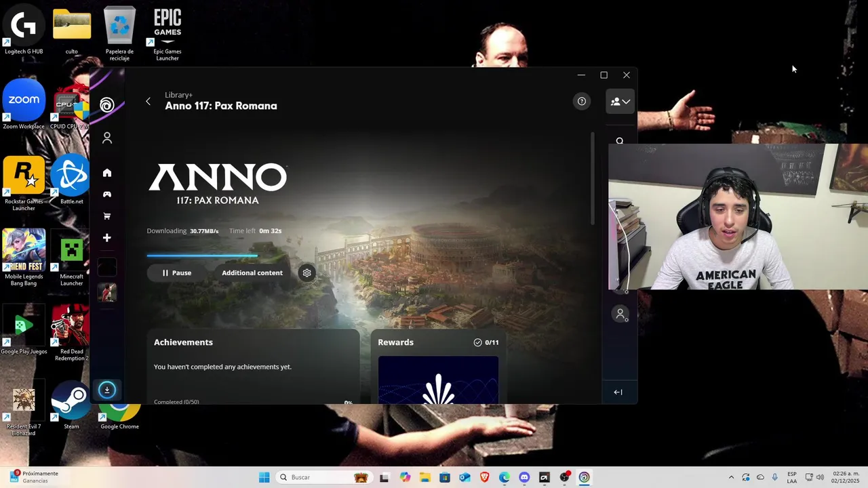Open Logitech G HUB desktop shortcut
868x488 pixels.
(24, 29)
